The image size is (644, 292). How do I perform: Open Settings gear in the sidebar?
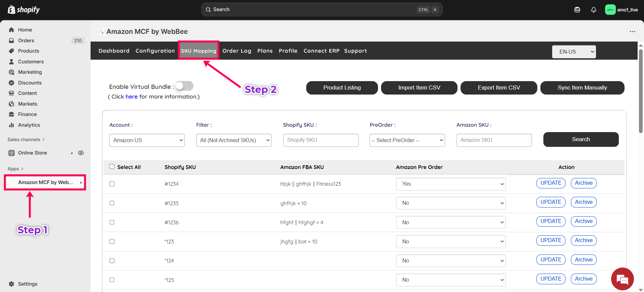[x=11, y=284]
